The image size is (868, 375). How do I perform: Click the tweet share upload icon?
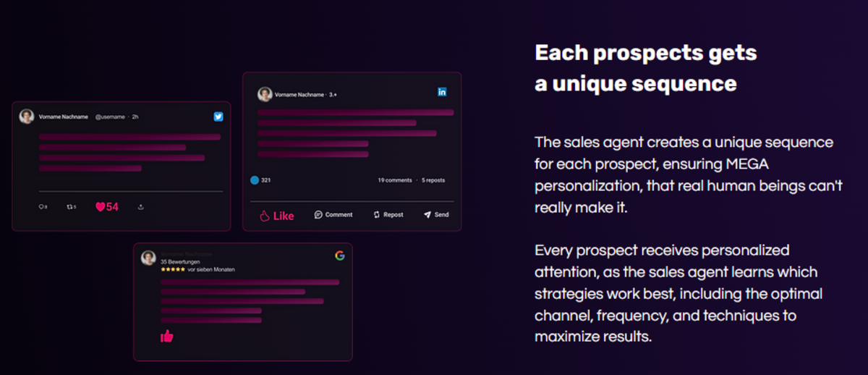140,207
